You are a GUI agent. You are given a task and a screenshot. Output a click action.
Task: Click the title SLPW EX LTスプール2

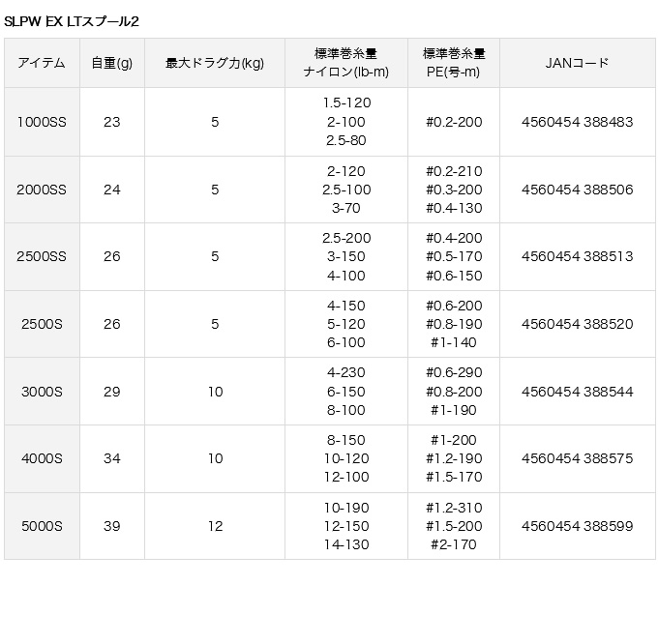coord(72,21)
